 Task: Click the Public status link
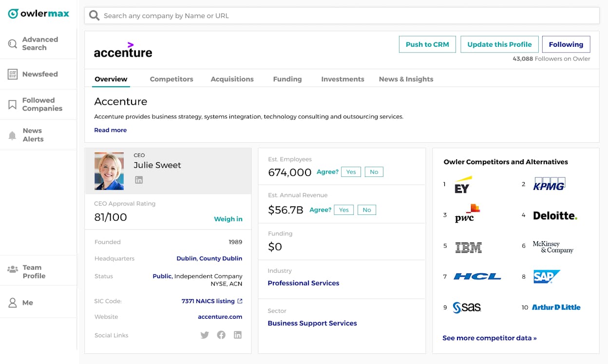[x=162, y=276]
